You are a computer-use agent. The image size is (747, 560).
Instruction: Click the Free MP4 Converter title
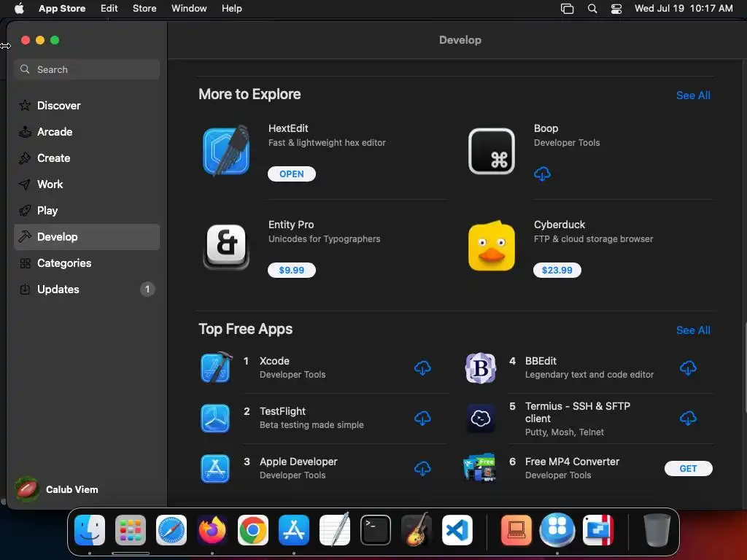pos(572,462)
